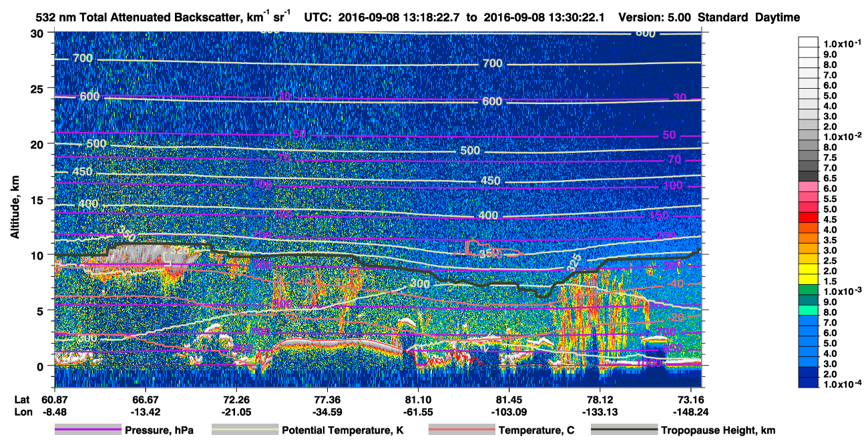The image size is (868, 445).
Task: Click longitude value '-8.48'
Action: 54,412
